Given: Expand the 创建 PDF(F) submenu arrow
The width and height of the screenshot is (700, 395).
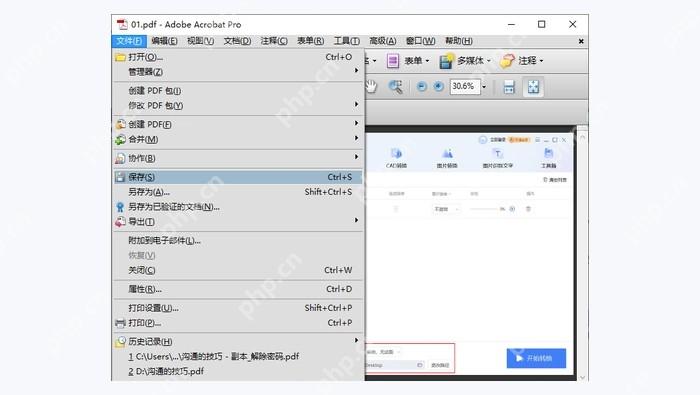Looking at the screenshot, I should click(356, 123).
